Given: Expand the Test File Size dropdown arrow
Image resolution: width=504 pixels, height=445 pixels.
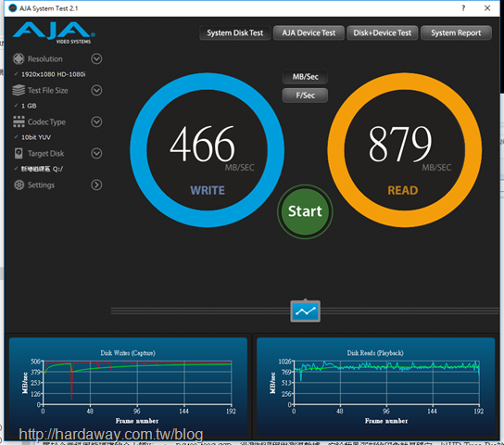Looking at the screenshot, I should (96, 90).
